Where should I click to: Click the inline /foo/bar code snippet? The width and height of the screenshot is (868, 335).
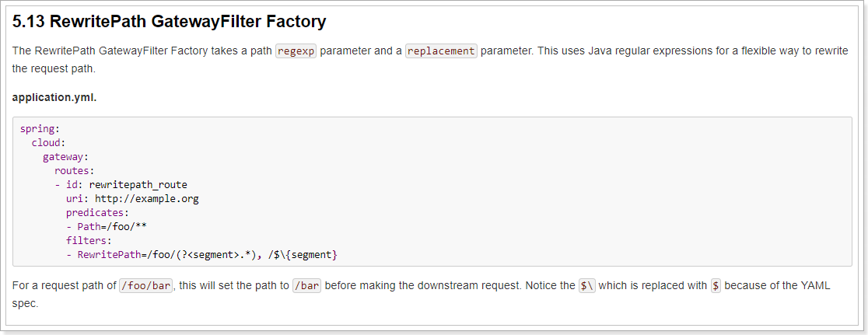[x=146, y=286]
